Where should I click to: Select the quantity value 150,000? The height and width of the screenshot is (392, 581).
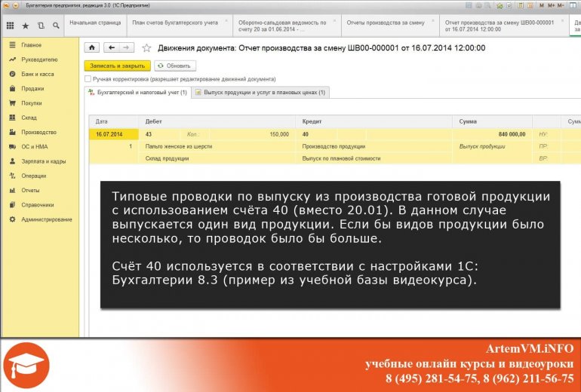pyautogui.click(x=251, y=134)
